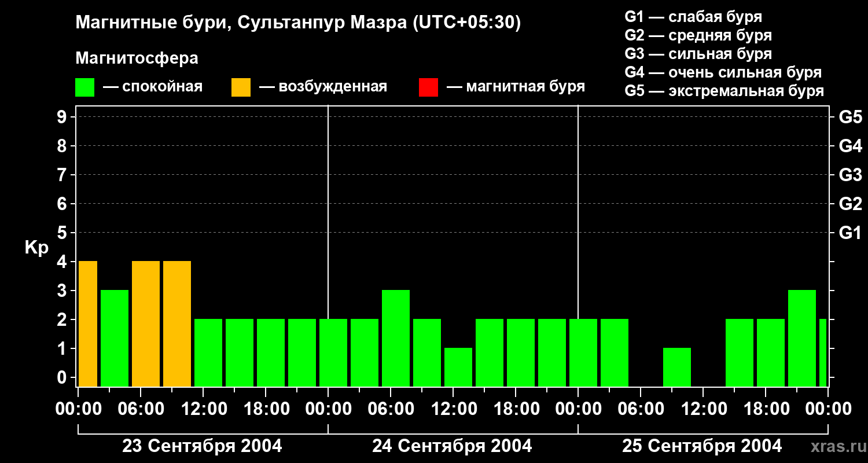This screenshot has height=463, width=868.
Task: Click the Kp 3 bar on 24 September
Action: (x=396, y=338)
